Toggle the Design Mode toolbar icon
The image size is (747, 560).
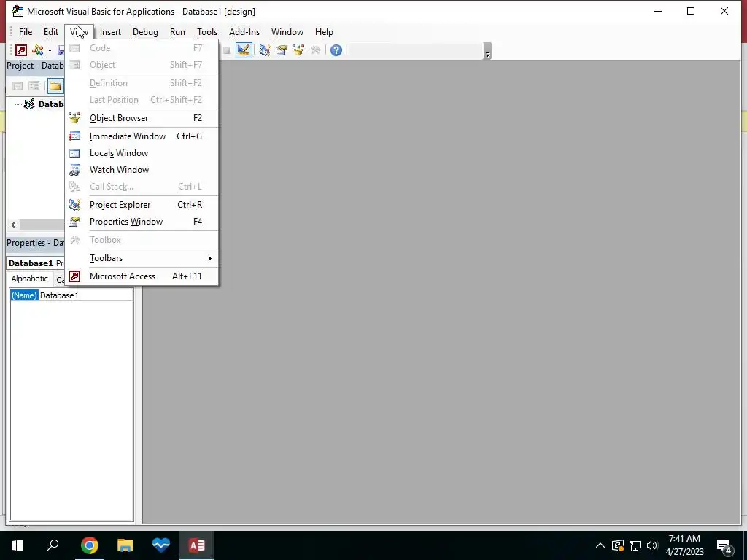pos(244,50)
